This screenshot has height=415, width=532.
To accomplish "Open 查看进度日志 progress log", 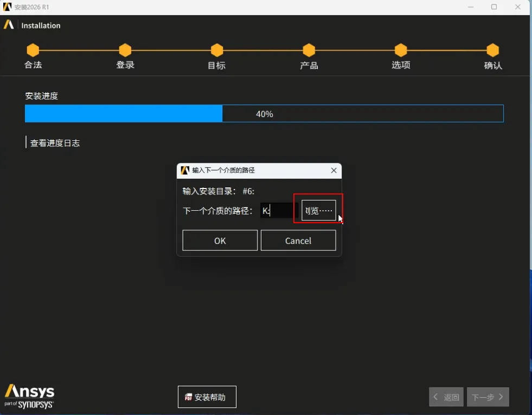I will click(x=55, y=143).
